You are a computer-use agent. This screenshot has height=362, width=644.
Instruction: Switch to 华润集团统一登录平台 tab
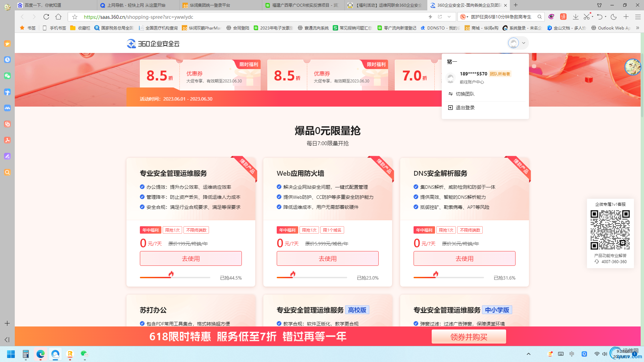point(221,5)
